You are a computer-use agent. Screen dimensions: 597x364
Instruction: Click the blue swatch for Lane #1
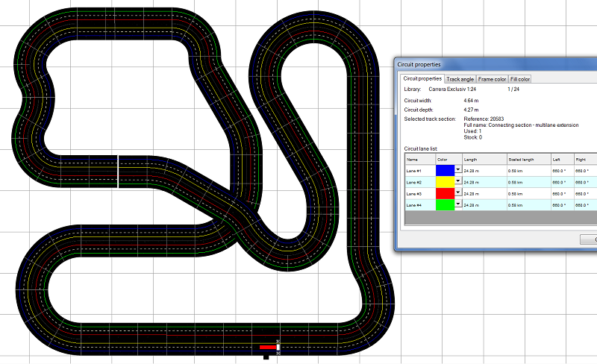click(445, 171)
